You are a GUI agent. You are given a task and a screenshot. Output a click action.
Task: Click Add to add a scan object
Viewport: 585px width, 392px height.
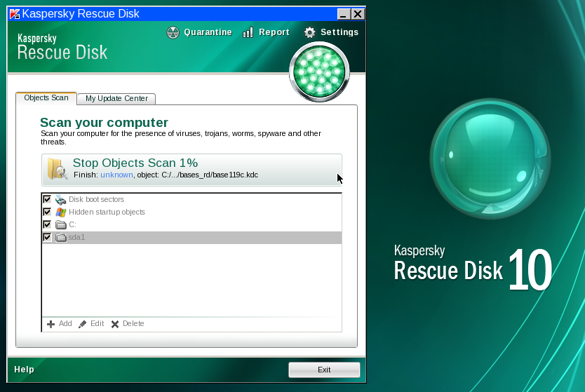[59, 324]
